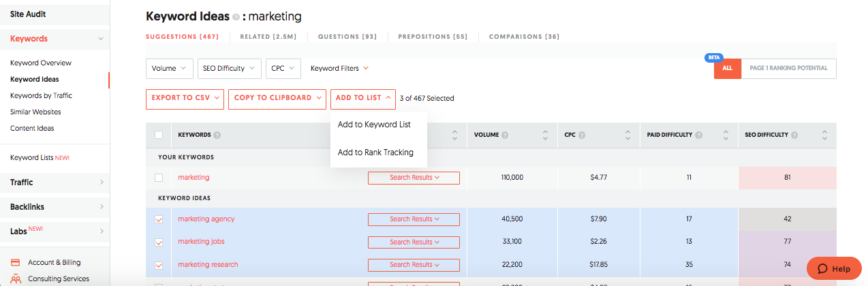
Task: Open the SEO Difficulty filter dropdown
Action: (x=229, y=68)
